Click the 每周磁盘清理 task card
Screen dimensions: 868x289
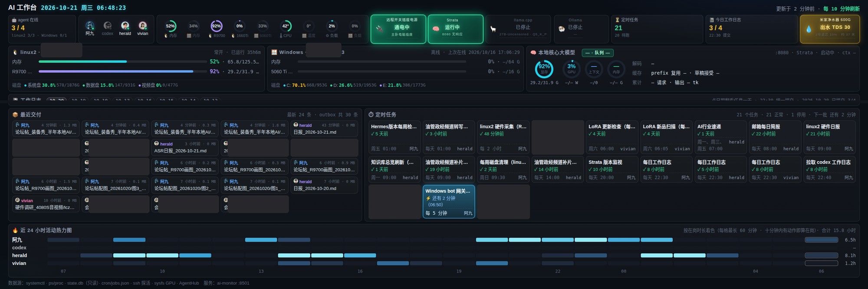(503, 169)
